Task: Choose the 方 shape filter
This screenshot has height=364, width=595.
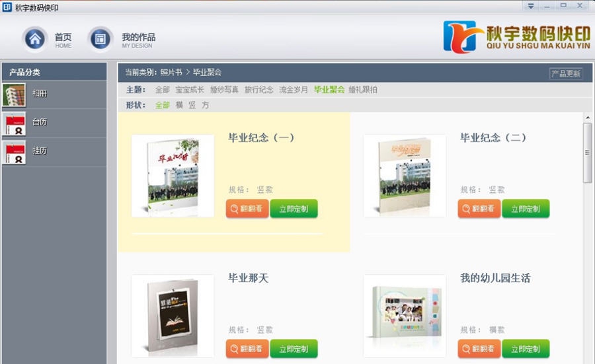Action: 206,105
